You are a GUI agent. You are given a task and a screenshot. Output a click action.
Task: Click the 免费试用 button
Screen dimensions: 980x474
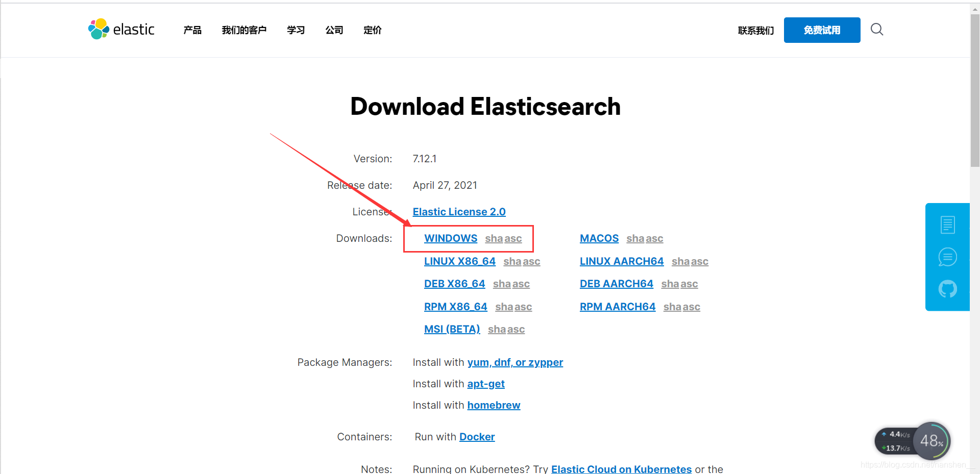click(822, 30)
